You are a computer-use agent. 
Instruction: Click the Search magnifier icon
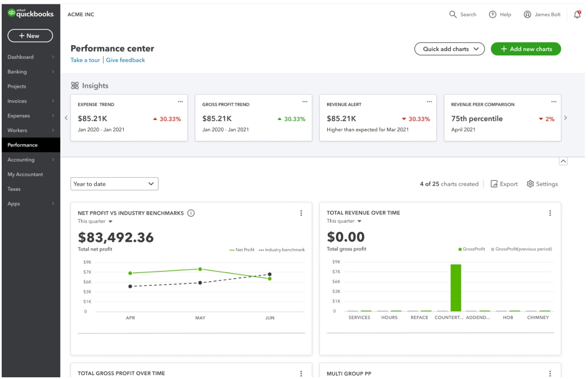point(453,14)
